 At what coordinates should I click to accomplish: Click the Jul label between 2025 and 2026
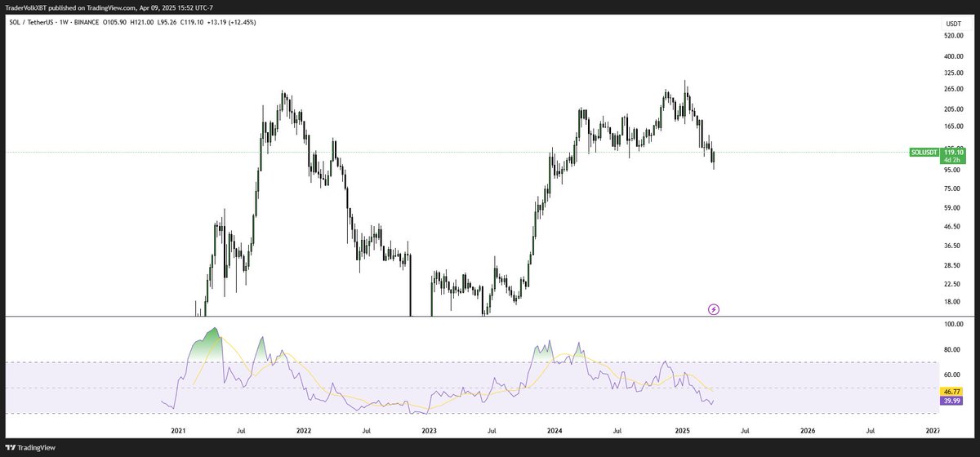[x=745, y=429]
